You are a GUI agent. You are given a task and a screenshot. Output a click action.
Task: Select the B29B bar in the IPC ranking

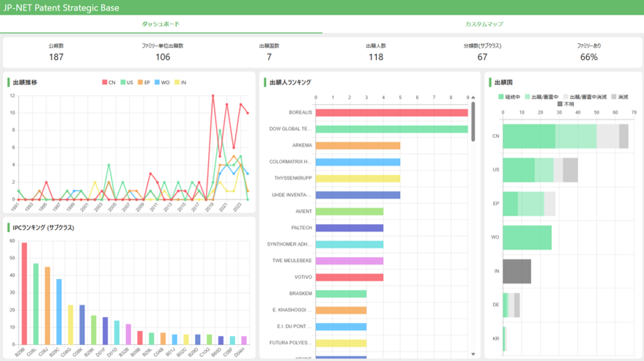(x=24, y=294)
